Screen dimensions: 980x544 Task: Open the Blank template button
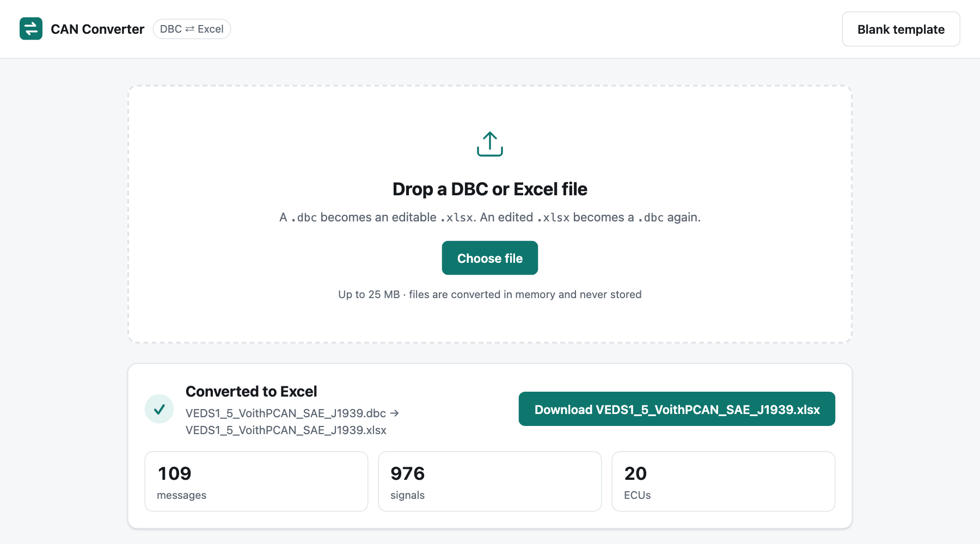[x=901, y=29]
